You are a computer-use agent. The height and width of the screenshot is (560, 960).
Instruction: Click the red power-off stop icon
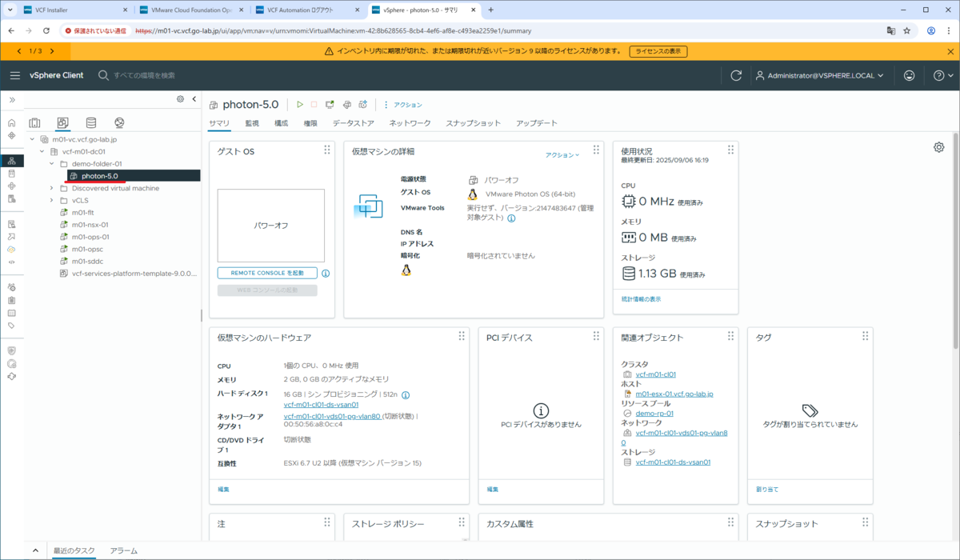pos(314,105)
